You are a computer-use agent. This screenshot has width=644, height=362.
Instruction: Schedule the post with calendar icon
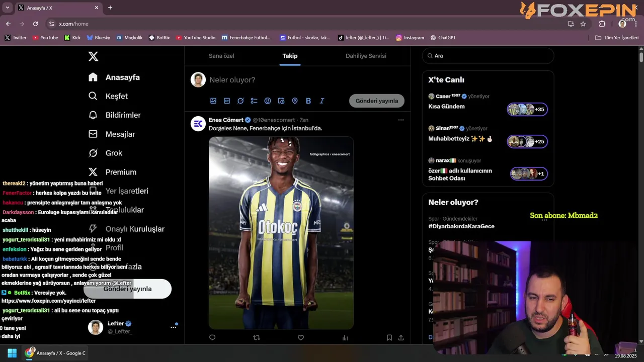(281, 101)
